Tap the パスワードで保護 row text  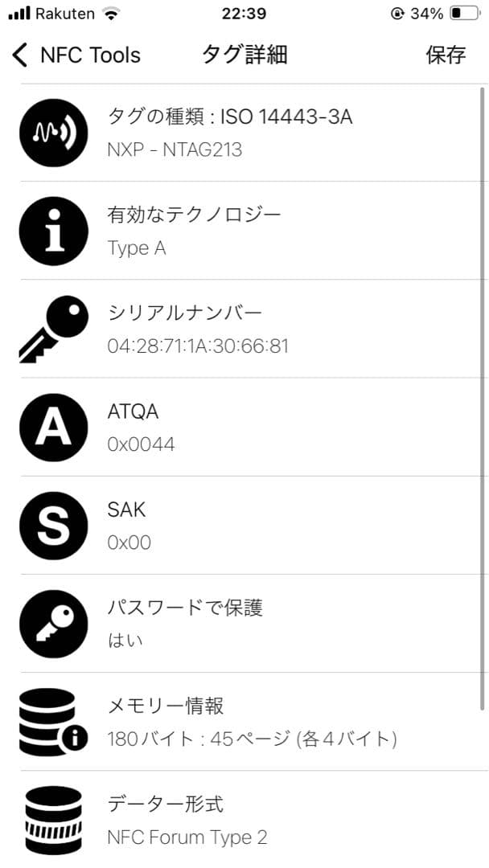click(x=185, y=608)
